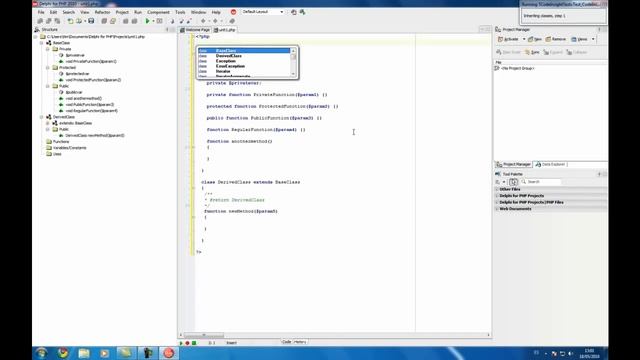Click the View icon in Project Manager
This screenshot has height=360, width=640.
574,39
